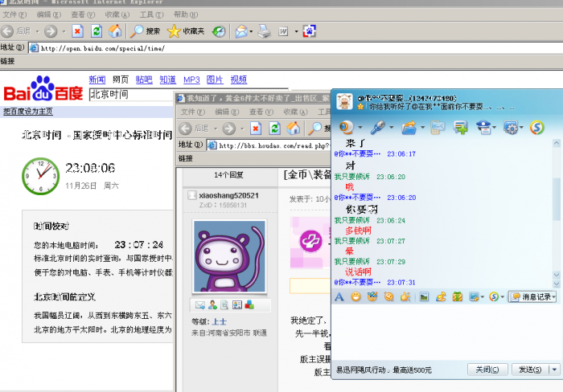Open the 文件 menu in the houdao forum window
Image resolution: width=563 pixels, height=392 pixels.
pyautogui.click(x=193, y=112)
